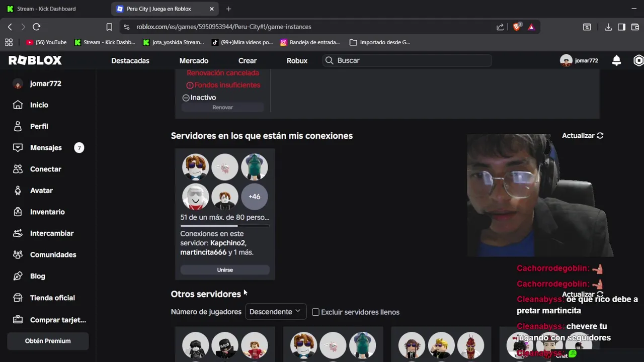The image size is (644, 362).
Task: Open the Robux balance icon
Action: point(638,60)
